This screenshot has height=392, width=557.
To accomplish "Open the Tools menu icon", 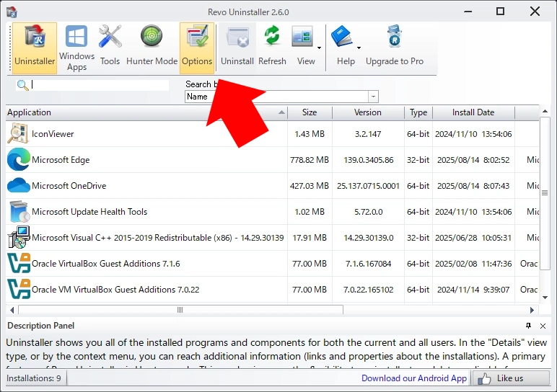I will (x=110, y=37).
